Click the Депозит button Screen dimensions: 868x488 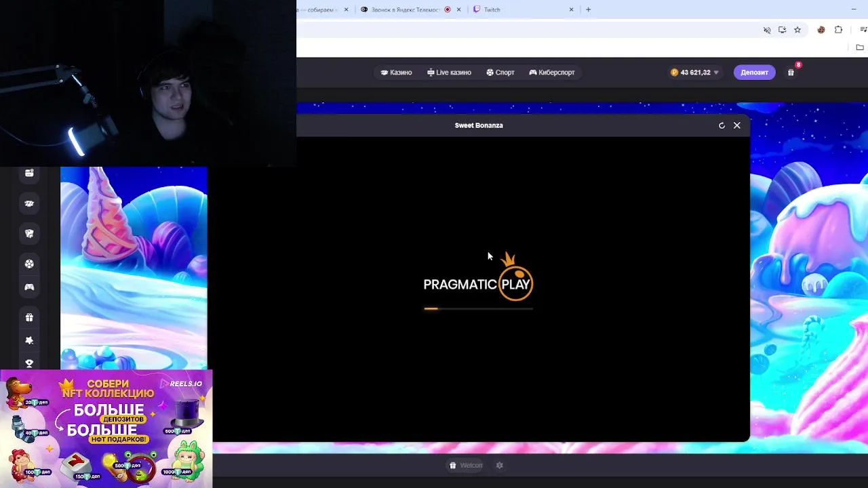coord(754,73)
